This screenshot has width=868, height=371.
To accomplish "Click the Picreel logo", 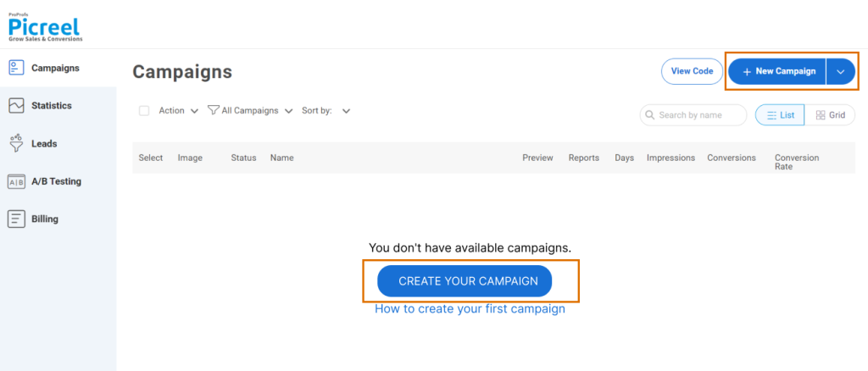I will (x=45, y=25).
